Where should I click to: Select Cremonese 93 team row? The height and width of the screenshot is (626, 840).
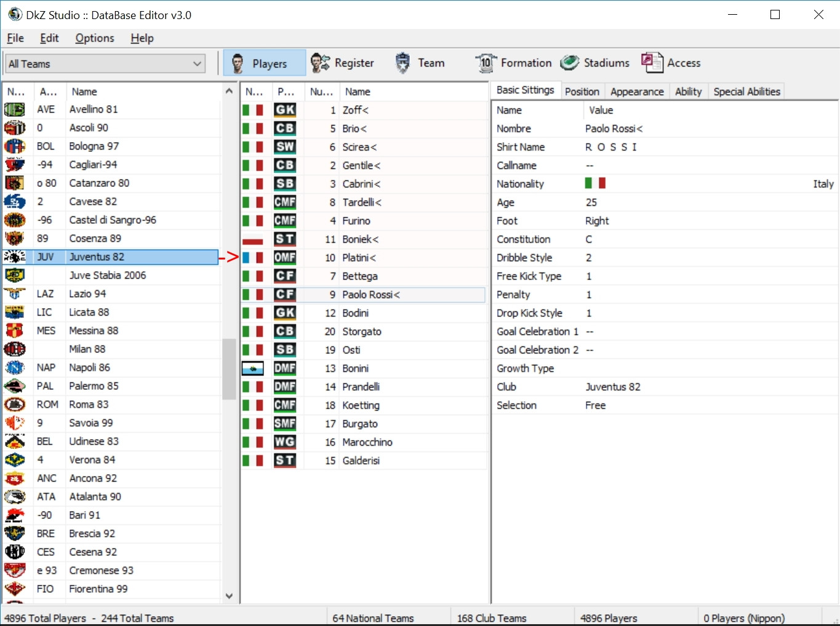pos(111,571)
